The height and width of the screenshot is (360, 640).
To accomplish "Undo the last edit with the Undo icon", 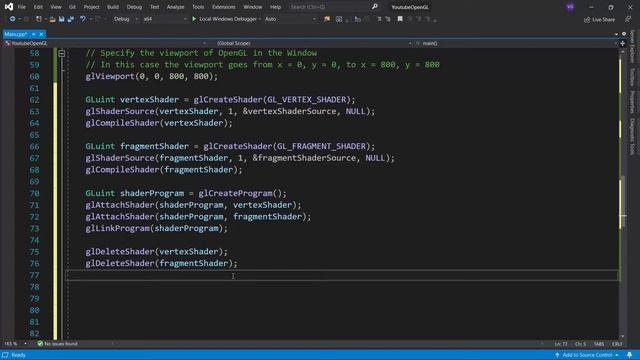I will 83,19.
